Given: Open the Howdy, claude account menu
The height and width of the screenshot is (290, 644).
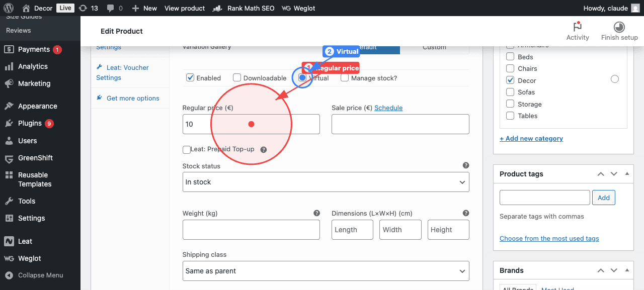Looking at the screenshot, I should [x=611, y=8].
